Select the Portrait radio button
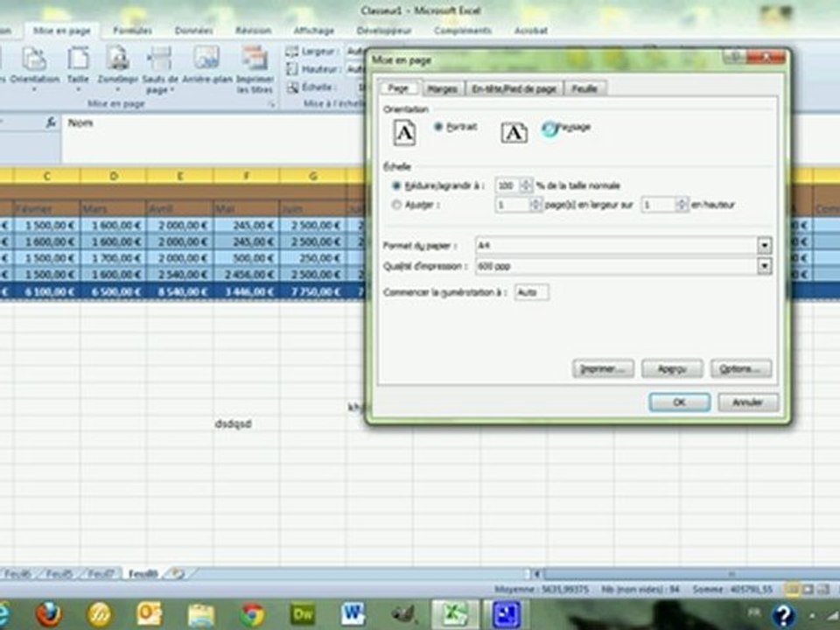Viewport: 840px width, 630px height. click(438, 127)
